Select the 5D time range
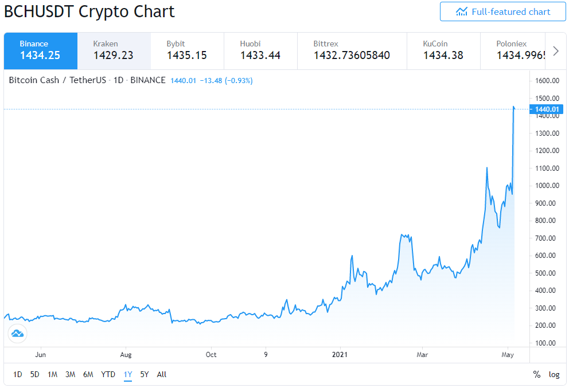This screenshot has height=392, width=569. coord(35,375)
